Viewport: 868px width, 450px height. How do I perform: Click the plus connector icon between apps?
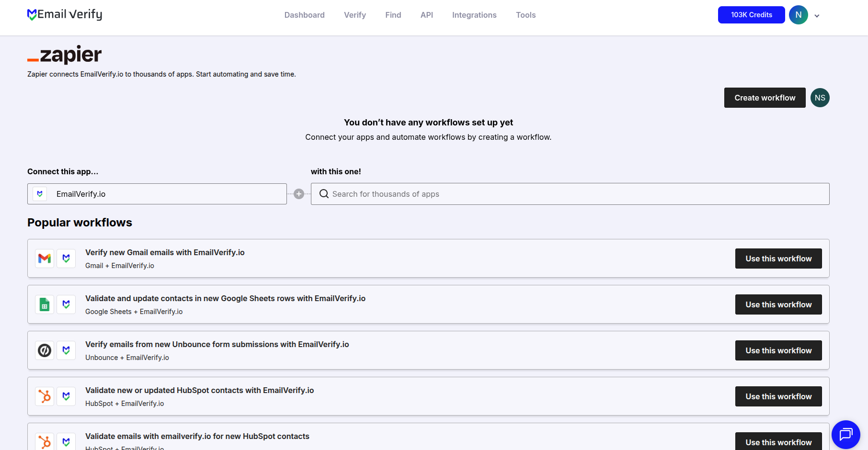(299, 194)
